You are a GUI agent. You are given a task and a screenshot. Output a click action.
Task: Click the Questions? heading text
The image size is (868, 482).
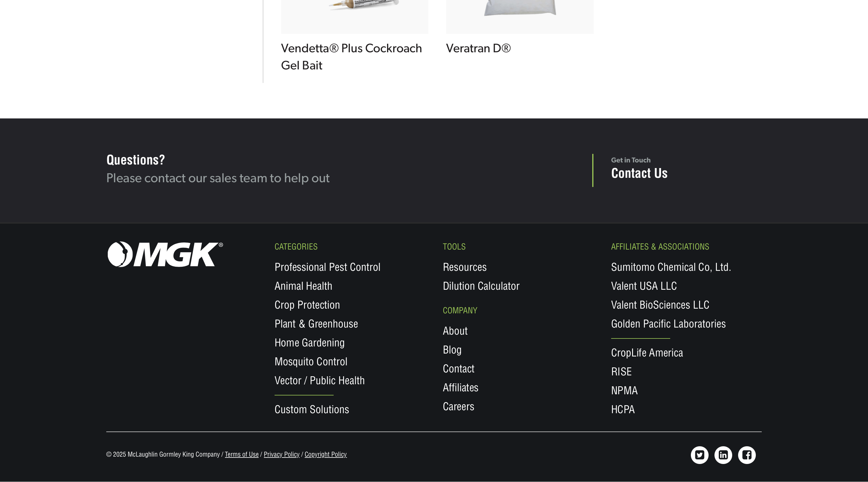tap(136, 160)
